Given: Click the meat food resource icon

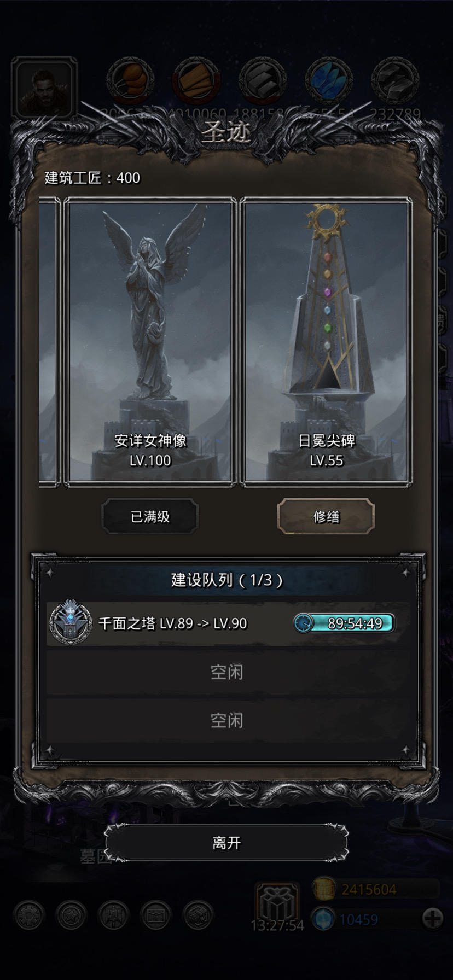Looking at the screenshot, I should pos(130,81).
